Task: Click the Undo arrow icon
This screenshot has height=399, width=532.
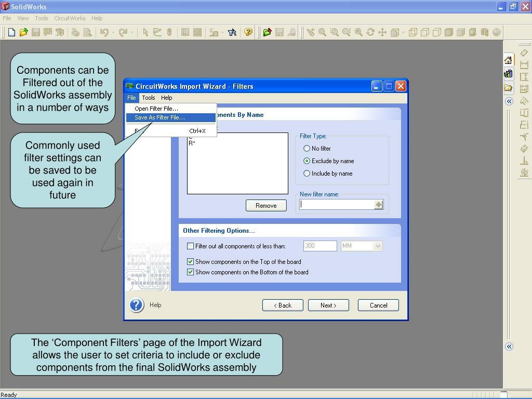Action: pos(104,32)
